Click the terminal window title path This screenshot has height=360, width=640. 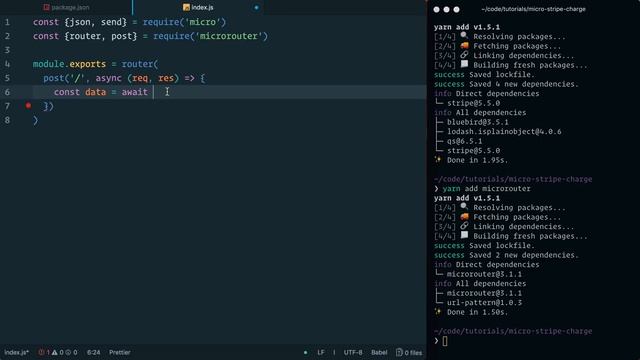pyautogui.click(x=533, y=9)
